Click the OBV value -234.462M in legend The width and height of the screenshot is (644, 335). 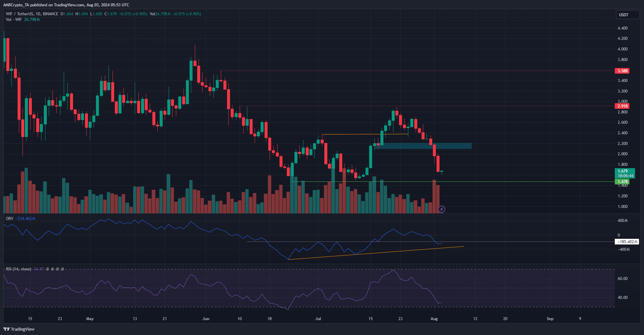tap(26, 219)
